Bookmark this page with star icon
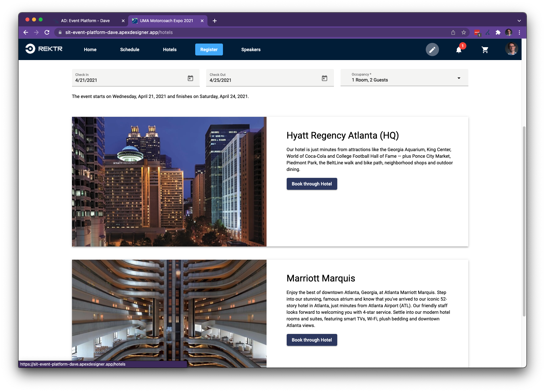The width and height of the screenshot is (545, 392). pyautogui.click(x=464, y=32)
